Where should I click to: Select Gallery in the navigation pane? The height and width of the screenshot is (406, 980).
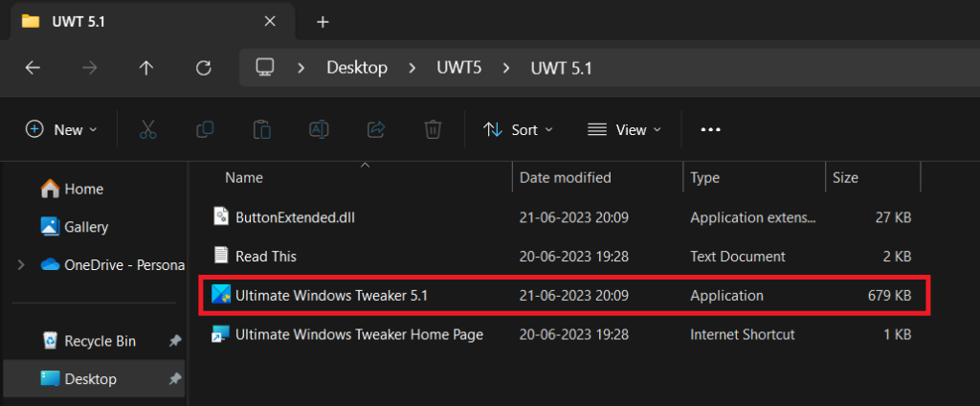(86, 227)
